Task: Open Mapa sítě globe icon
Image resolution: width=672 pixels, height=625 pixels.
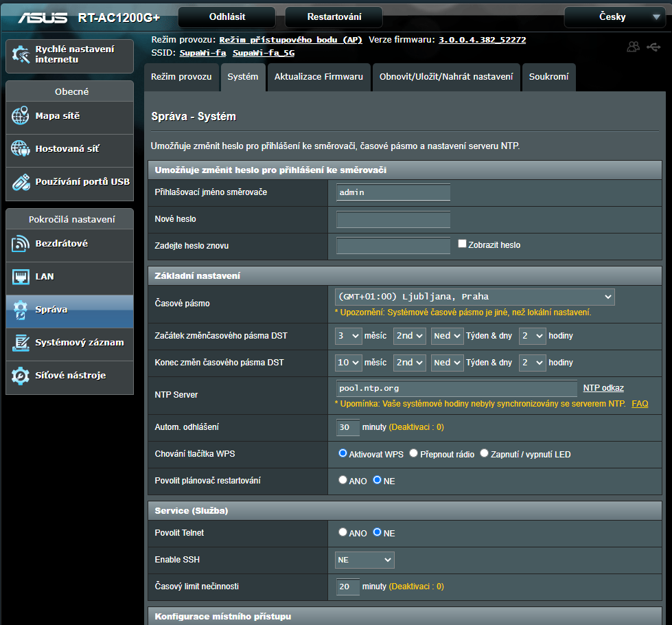Action: (x=21, y=116)
